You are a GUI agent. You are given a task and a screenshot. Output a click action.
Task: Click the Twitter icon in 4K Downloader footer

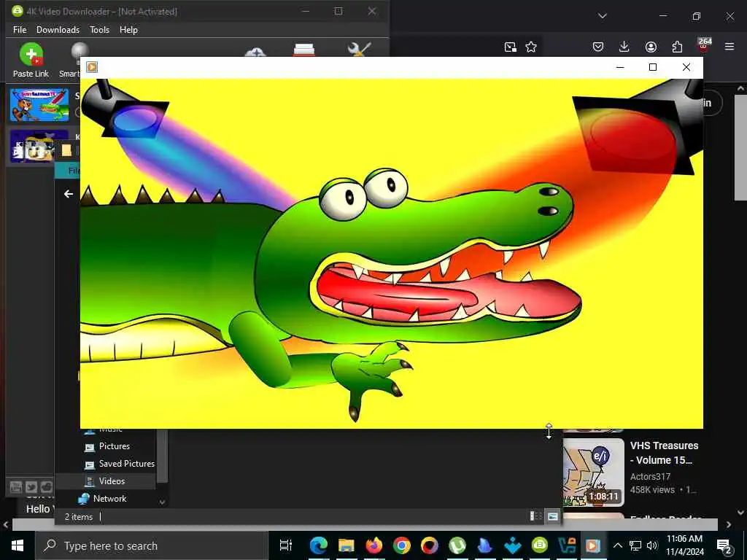pos(31,487)
